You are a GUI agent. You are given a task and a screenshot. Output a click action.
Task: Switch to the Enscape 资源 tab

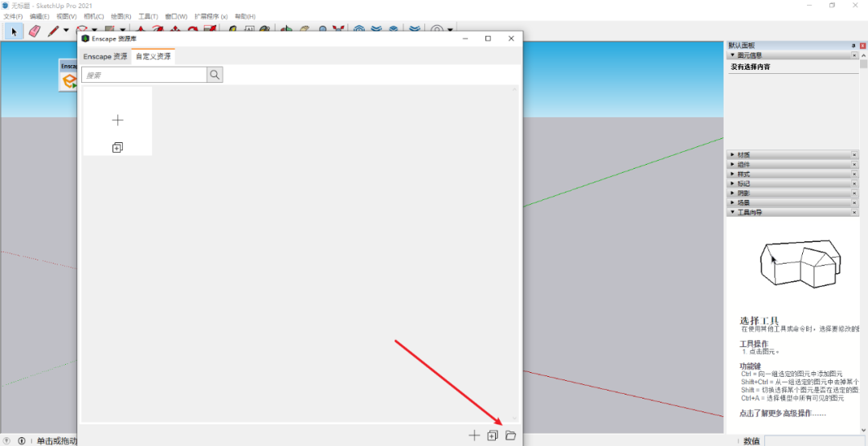[105, 57]
